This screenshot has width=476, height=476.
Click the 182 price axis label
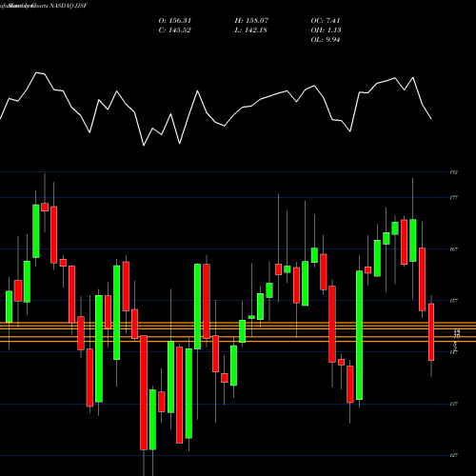coord(454,172)
